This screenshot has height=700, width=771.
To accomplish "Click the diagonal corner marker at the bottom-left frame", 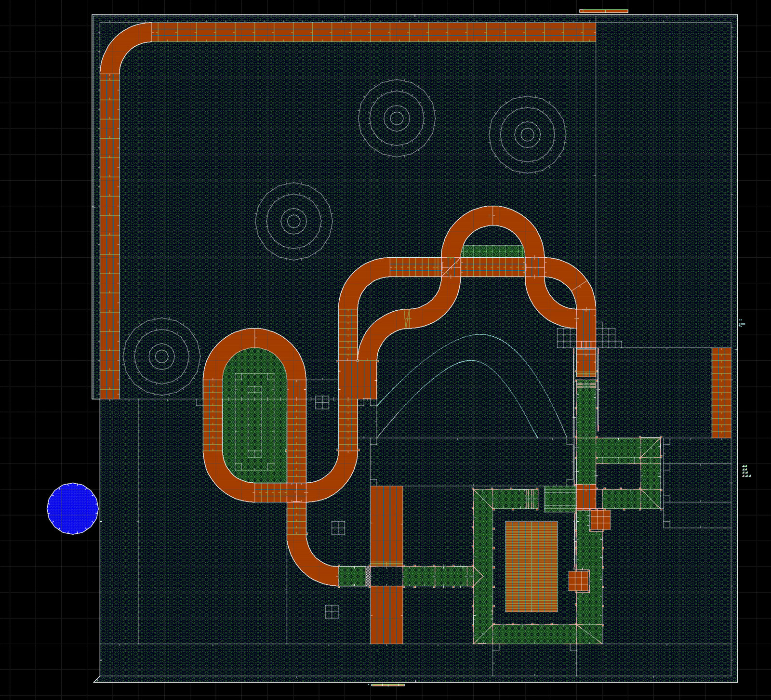I will pyautogui.click(x=96, y=679).
